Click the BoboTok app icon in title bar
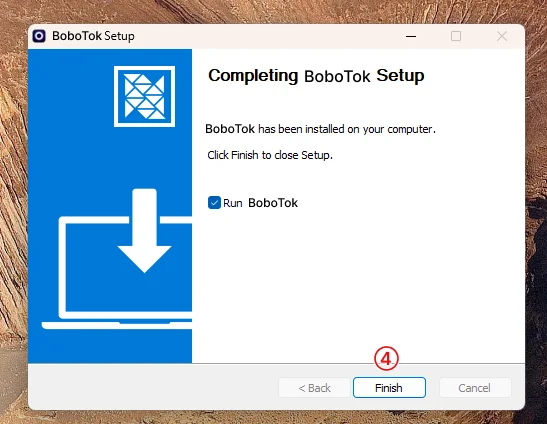Viewport: 547px width, 424px height. (x=39, y=36)
